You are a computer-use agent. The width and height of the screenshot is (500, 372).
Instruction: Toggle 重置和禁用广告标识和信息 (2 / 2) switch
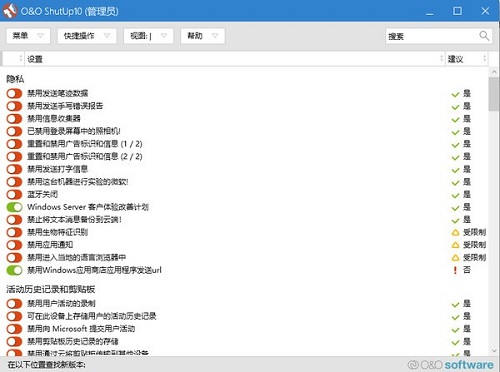click(14, 157)
